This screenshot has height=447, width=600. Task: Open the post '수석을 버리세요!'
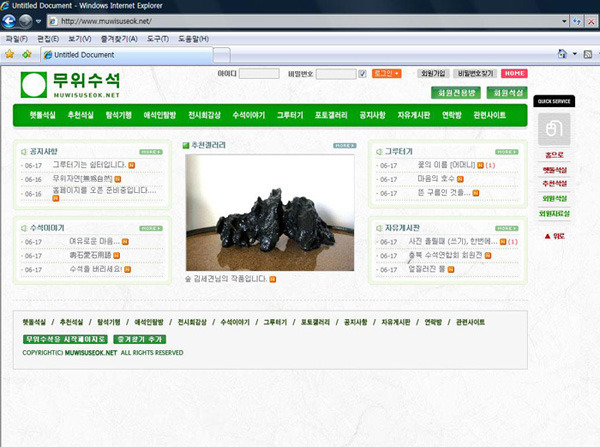click(96, 269)
